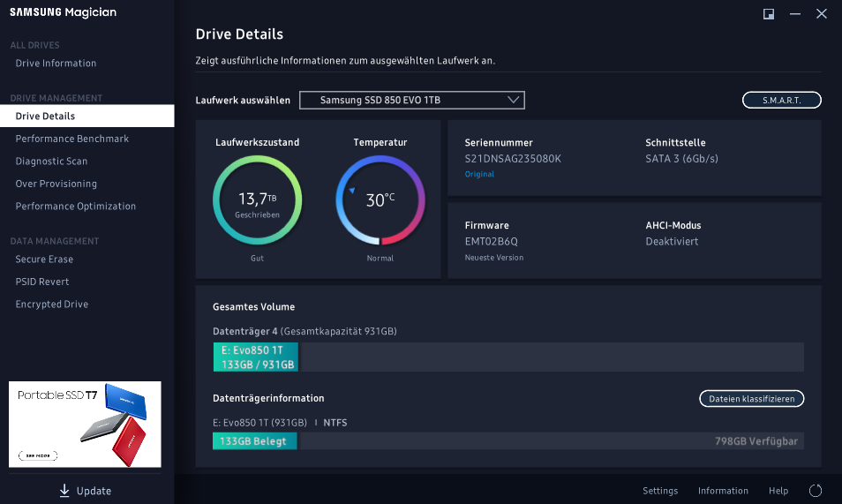
Task: Click the Temperatur ring gauge
Action: 380,199
